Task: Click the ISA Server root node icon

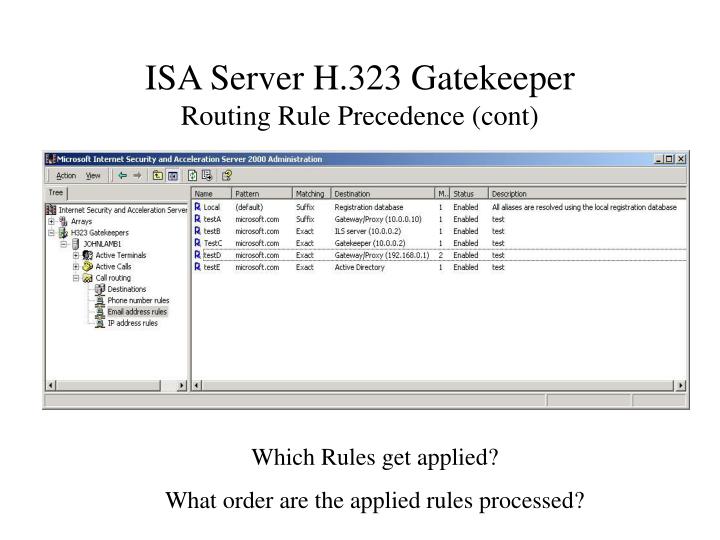Action: pyautogui.click(x=51, y=210)
